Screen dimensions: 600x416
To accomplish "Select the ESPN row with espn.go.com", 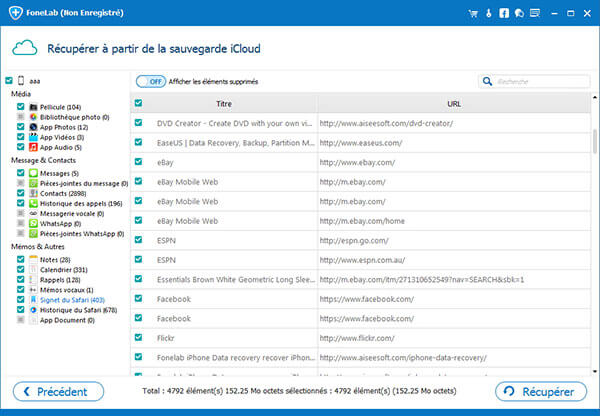I will 360,241.
